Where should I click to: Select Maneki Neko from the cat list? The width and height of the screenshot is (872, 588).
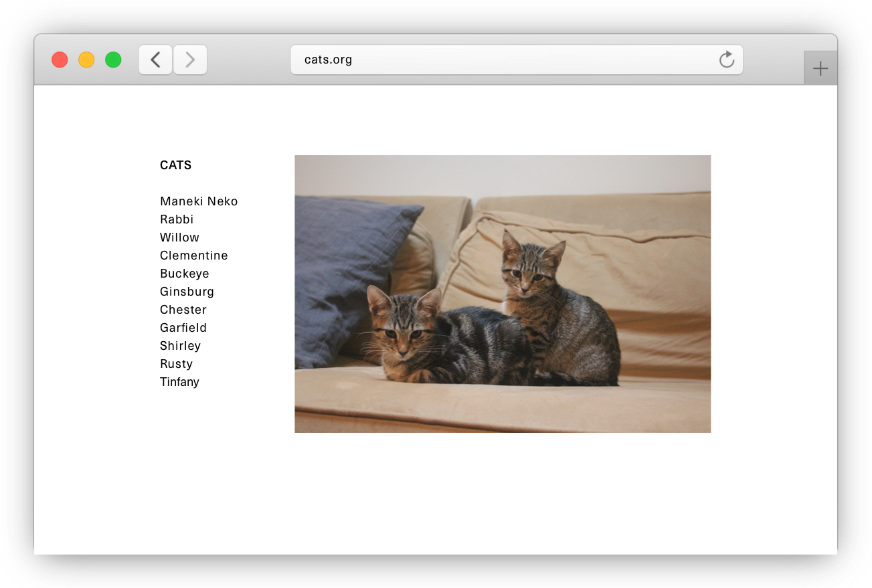click(x=199, y=201)
